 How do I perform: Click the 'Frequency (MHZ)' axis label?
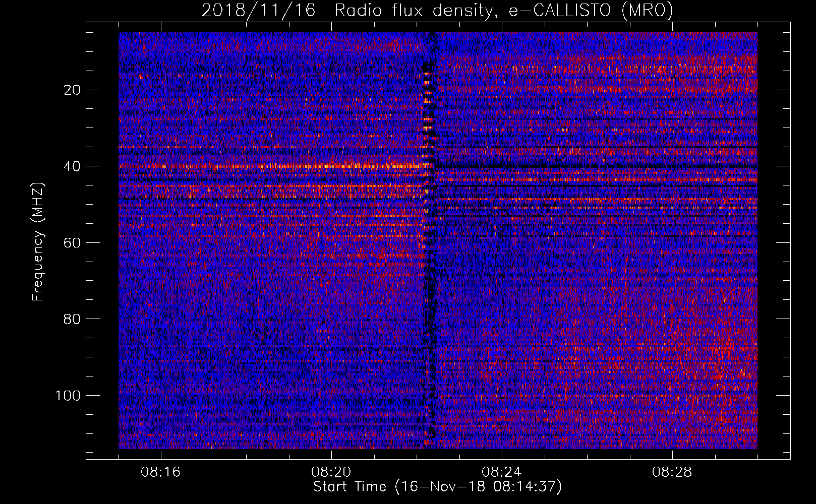38,242
